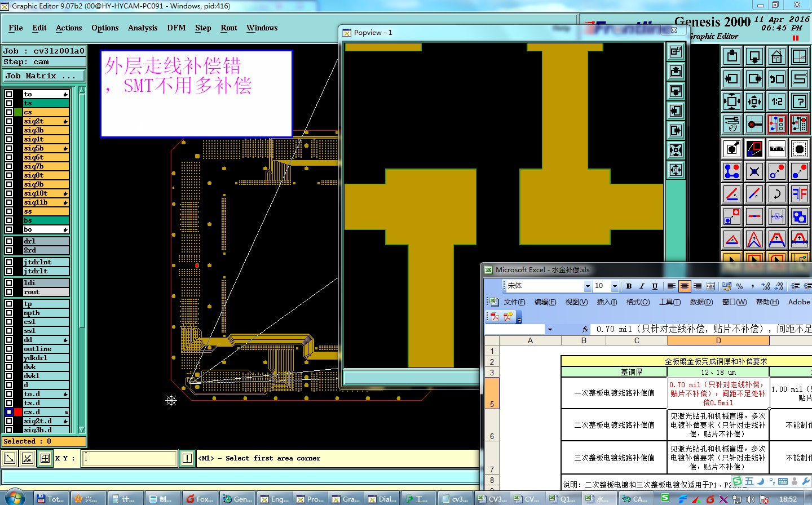This screenshot has height=505, width=812.
Task: Select the 'ydkdrl' layer row
Action: click(46, 358)
